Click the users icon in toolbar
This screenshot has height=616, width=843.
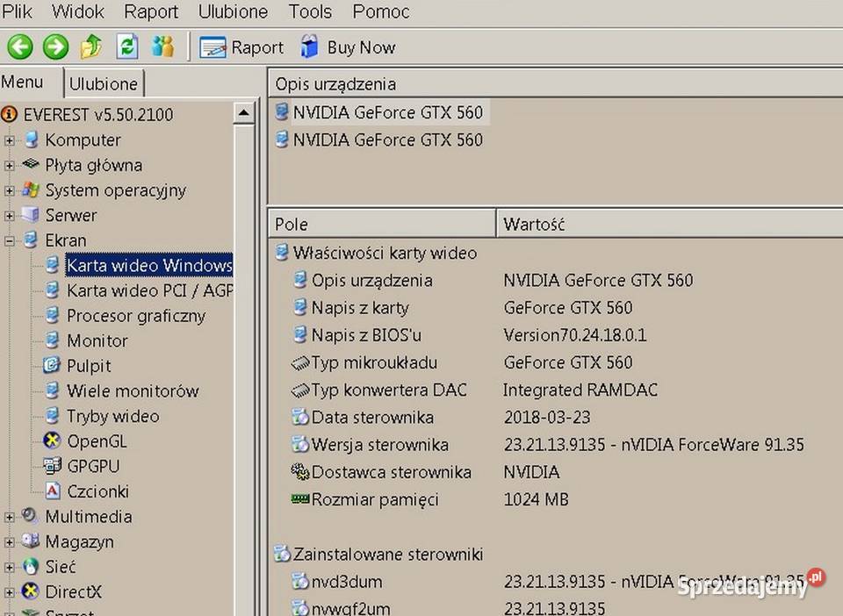162,47
